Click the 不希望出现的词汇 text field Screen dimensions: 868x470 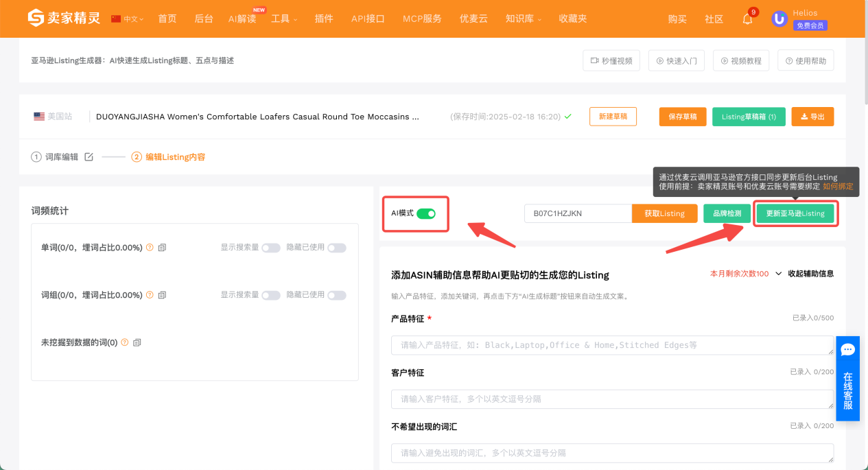[612, 453]
